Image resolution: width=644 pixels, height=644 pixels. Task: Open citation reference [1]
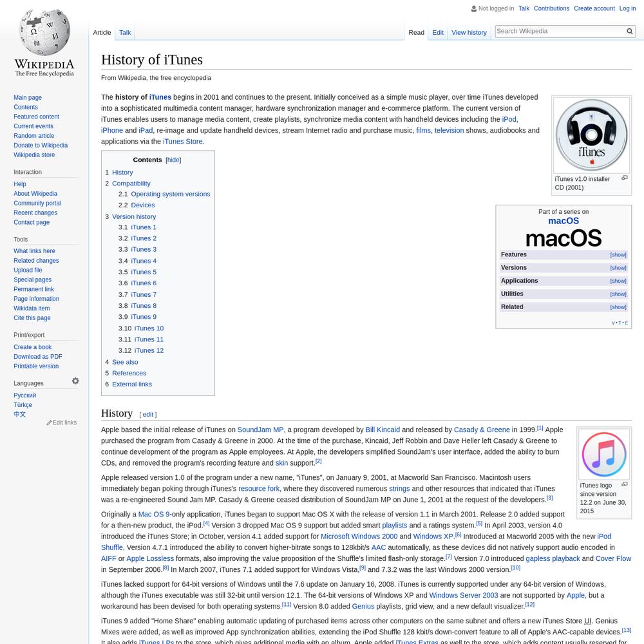[540, 428]
